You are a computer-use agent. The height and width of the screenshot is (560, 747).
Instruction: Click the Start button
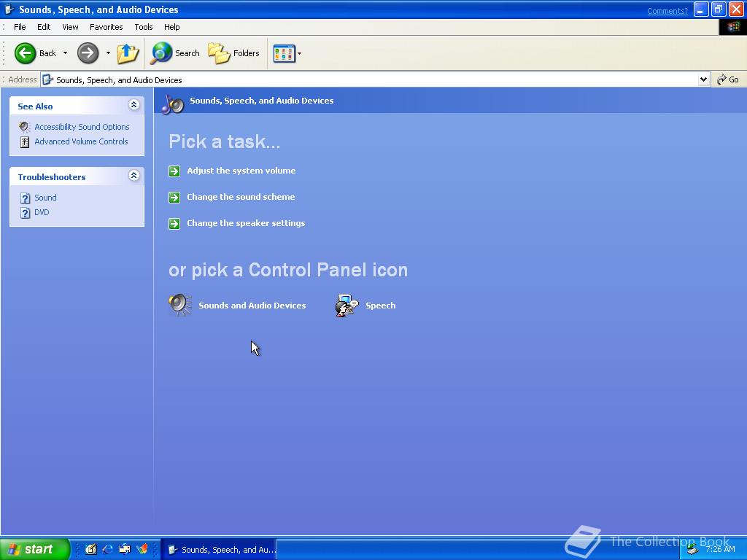[x=35, y=549]
